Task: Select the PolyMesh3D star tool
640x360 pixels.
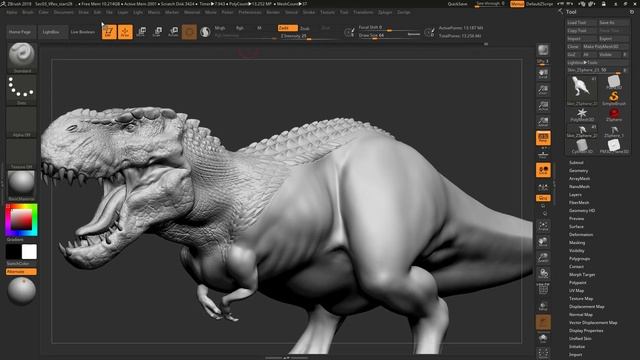Action: click(582, 114)
